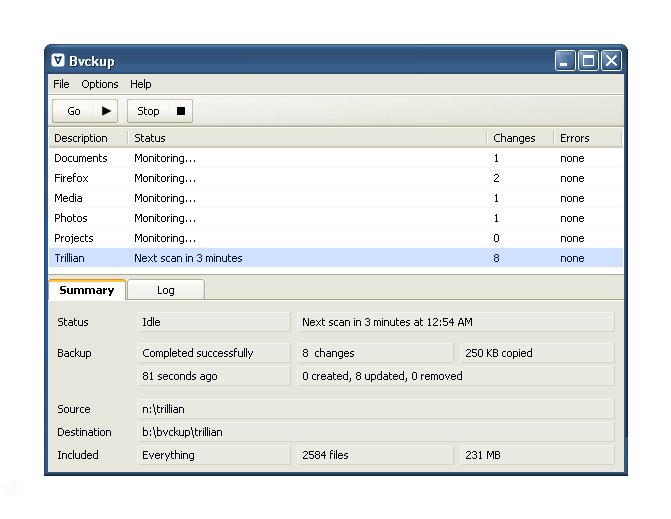Click the play arrow beside Go
Viewport: 671px width, 519px height.
tap(106, 111)
